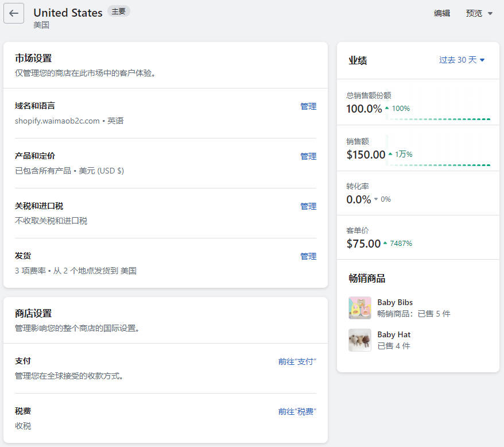Click the 100.0% 总销售额份额 value
The image size is (504, 447).
364,109
